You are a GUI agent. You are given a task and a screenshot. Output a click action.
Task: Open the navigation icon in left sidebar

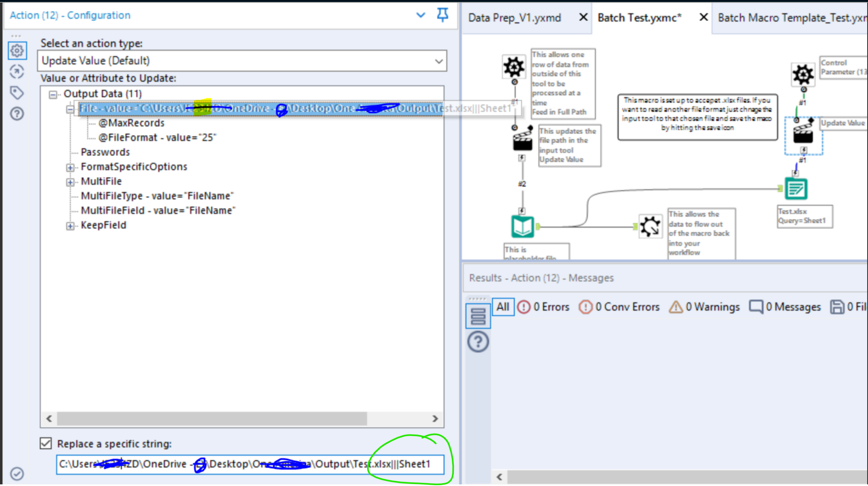coord(17,72)
